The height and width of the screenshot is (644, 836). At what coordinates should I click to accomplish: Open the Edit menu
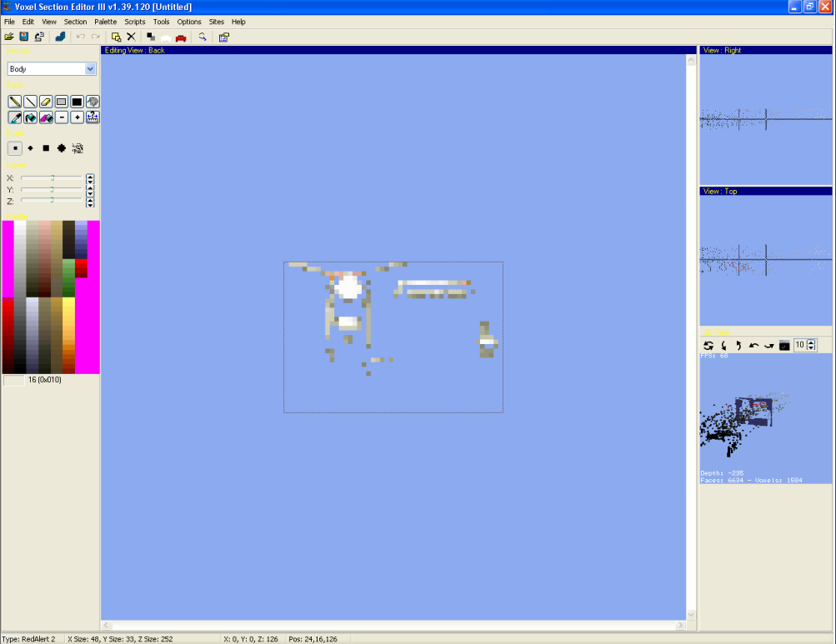click(x=28, y=22)
